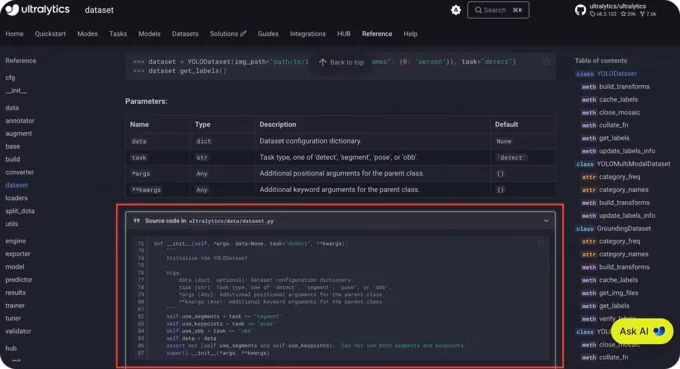Open the data section in sidebar
This screenshot has width=680, height=369.
click(12, 108)
